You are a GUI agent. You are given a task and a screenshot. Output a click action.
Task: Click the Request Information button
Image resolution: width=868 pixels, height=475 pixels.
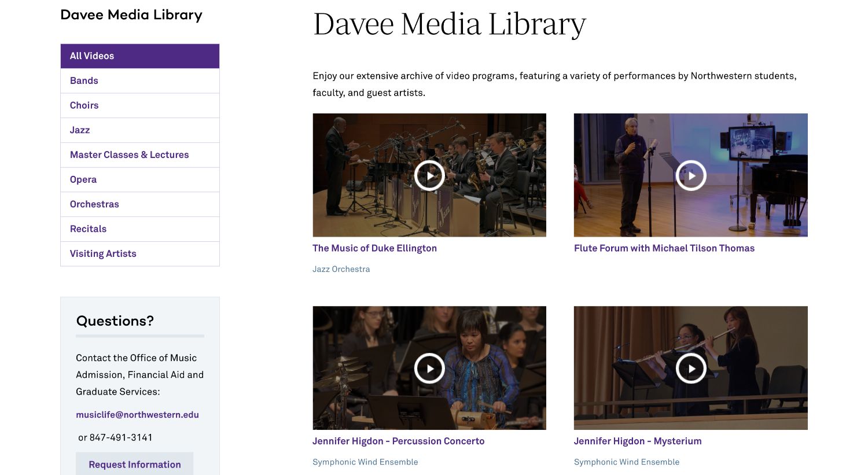coord(135,464)
